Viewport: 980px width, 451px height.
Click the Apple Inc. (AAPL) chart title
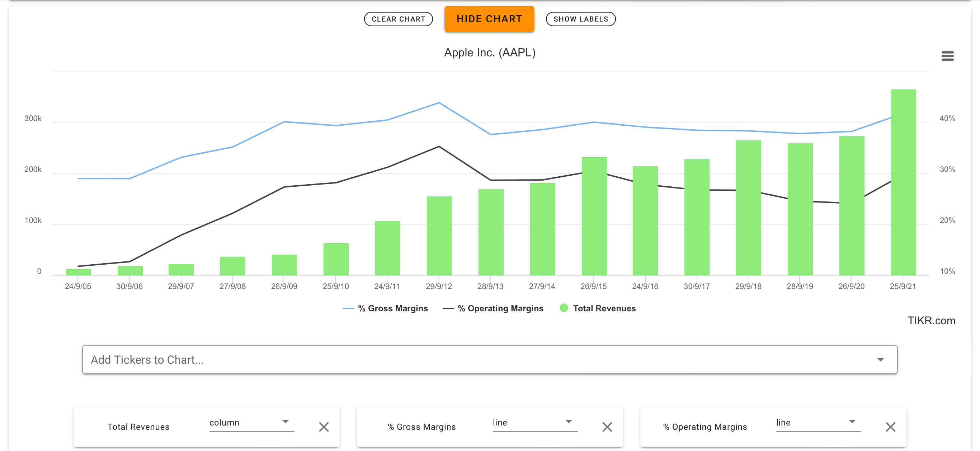tap(490, 52)
